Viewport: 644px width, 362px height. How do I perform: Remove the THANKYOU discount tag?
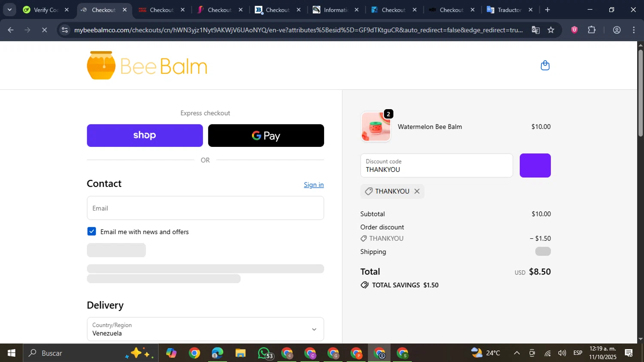point(417,191)
